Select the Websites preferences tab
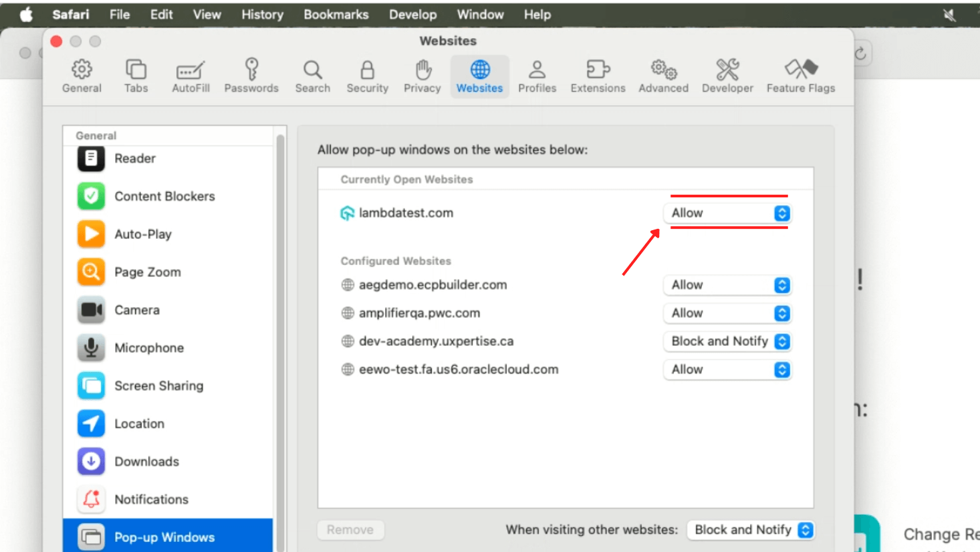The height and width of the screenshot is (552, 980). [x=479, y=76]
